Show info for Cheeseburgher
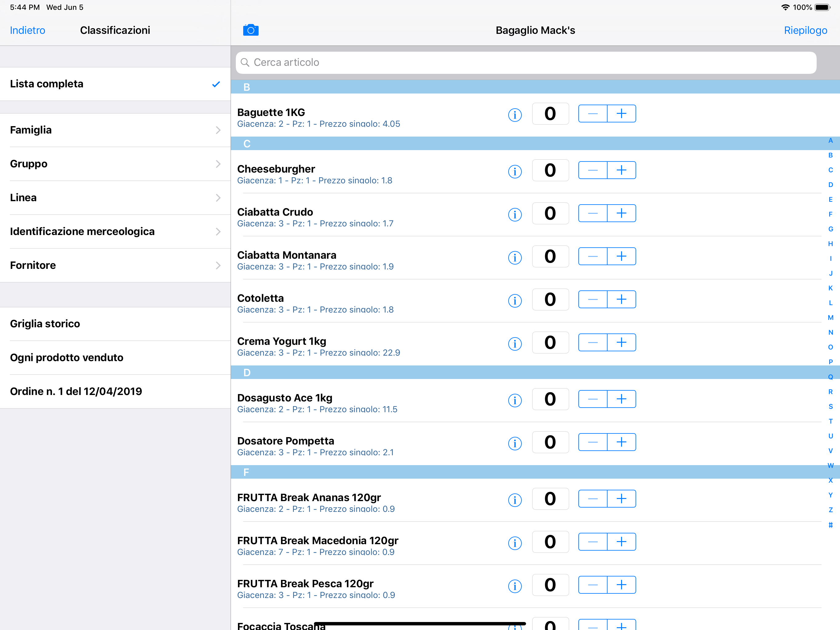Screen dimensions: 840x630 (x=515, y=171)
